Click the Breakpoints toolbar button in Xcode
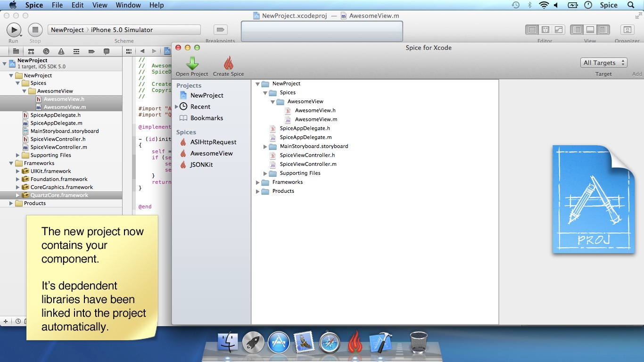Image resolution: width=644 pixels, height=362 pixels. click(220, 30)
